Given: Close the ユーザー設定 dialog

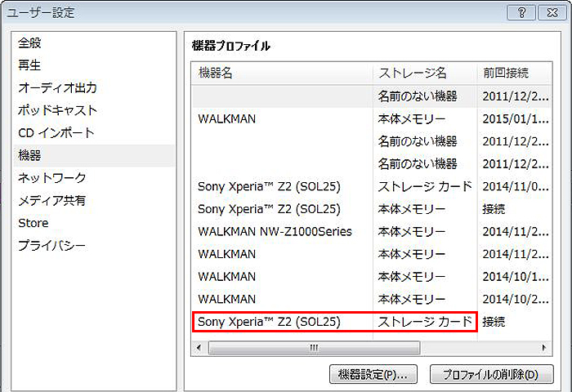Looking at the screenshot, I should [552, 13].
